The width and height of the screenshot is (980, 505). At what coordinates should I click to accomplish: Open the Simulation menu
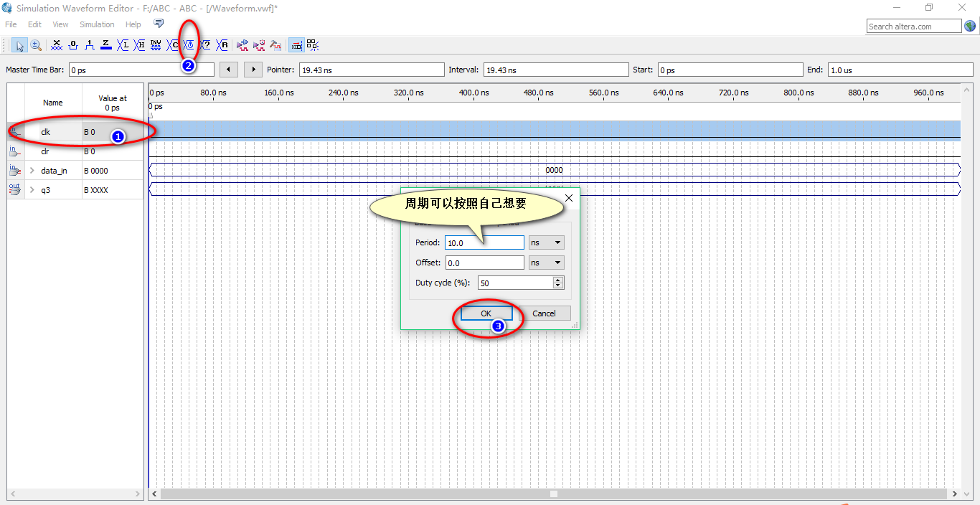click(x=97, y=24)
